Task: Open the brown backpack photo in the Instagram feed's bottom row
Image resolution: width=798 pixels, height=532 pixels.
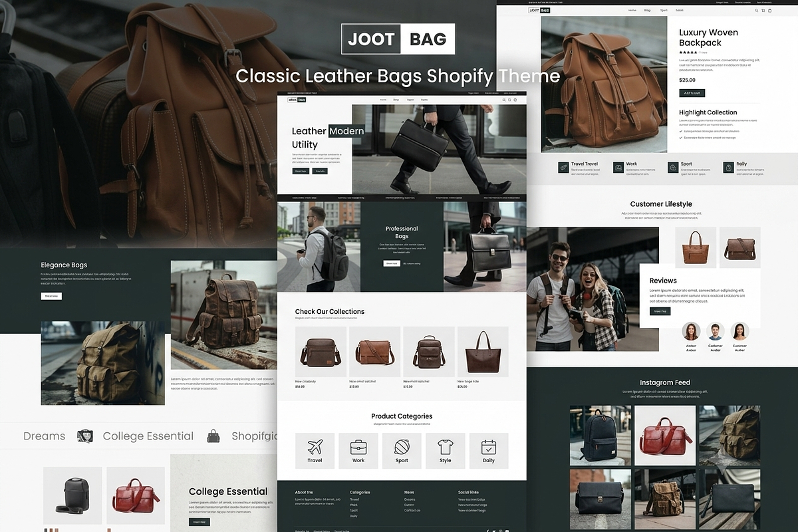Action: pyautogui.click(x=665, y=499)
